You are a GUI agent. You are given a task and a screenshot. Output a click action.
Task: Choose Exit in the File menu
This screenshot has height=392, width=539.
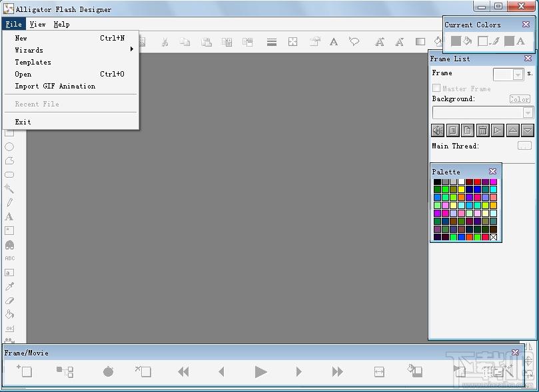(x=70, y=122)
